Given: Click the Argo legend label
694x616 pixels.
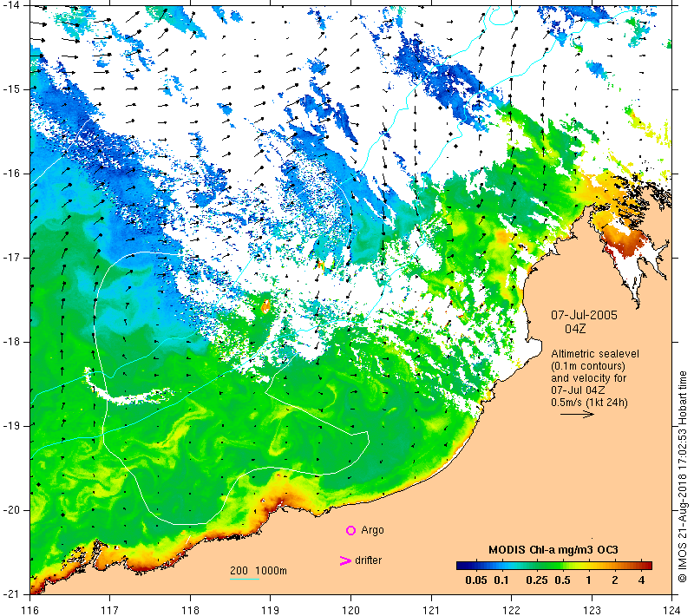Looking at the screenshot, I should (x=372, y=530).
